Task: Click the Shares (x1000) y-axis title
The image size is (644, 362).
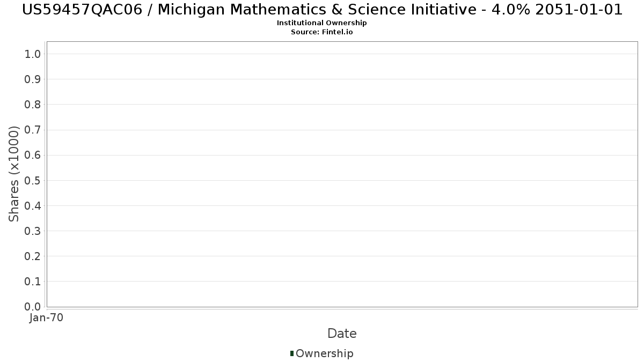Action: pos(14,174)
